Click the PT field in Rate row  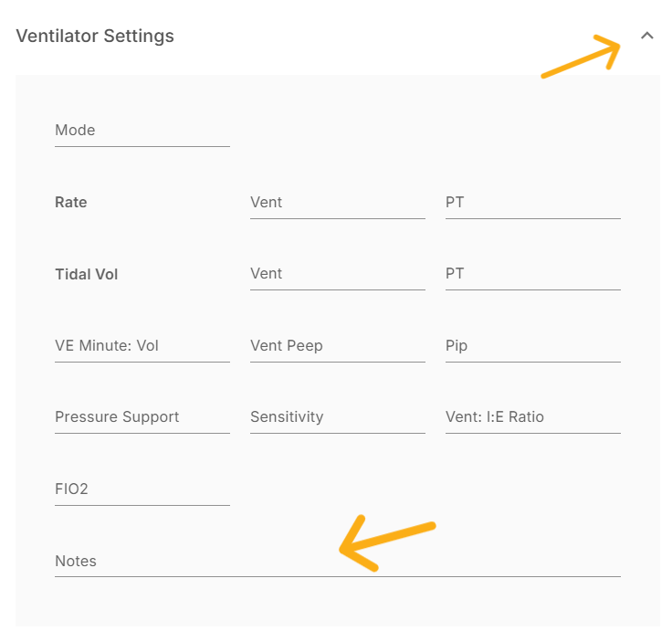click(532, 203)
